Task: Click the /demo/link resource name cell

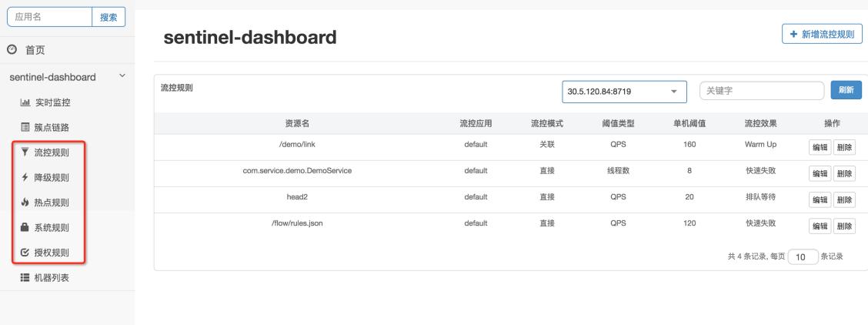Action: click(x=297, y=145)
